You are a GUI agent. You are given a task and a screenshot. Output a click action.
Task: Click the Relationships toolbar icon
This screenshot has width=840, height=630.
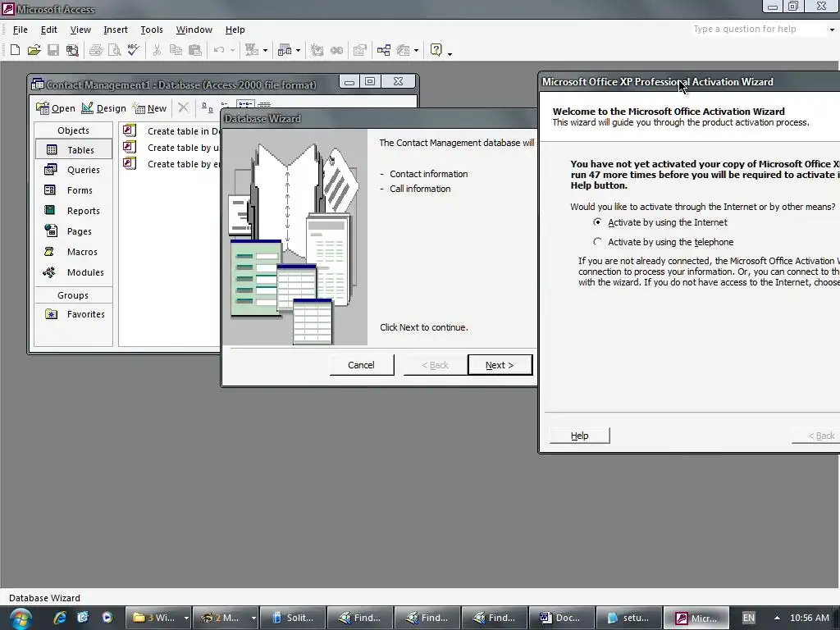pos(384,50)
